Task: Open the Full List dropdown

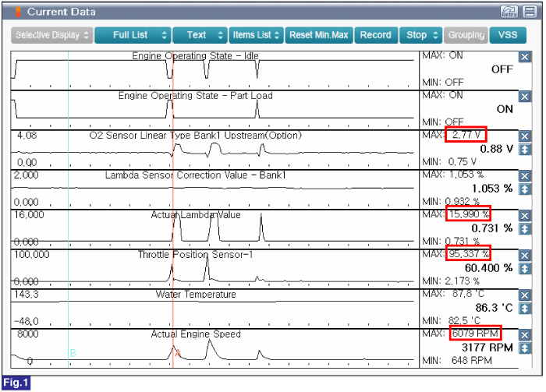Action: [x=133, y=35]
